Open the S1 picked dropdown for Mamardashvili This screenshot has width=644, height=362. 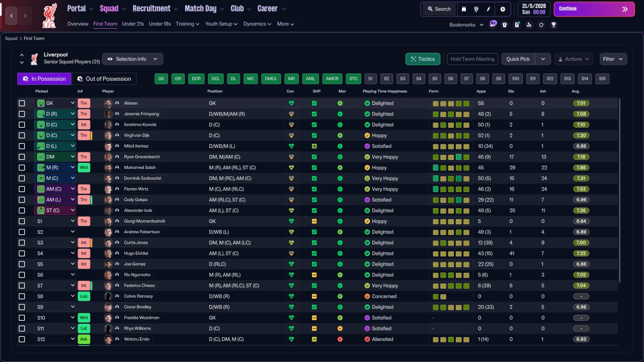pyautogui.click(x=55, y=221)
